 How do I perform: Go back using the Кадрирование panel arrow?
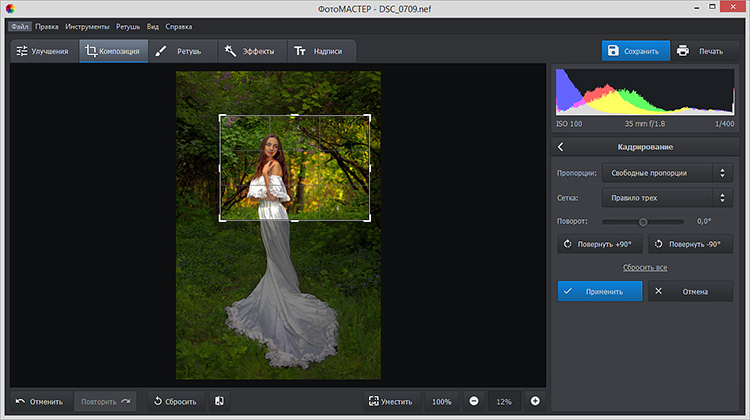click(561, 147)
